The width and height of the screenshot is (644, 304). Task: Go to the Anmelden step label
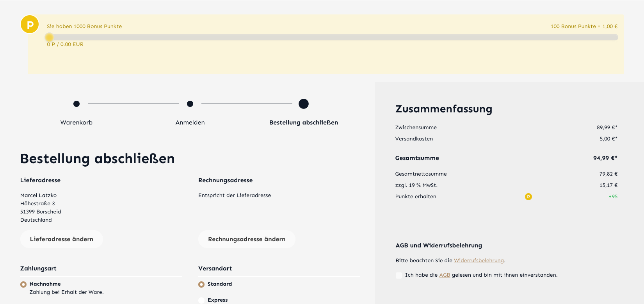pos(190,123)
